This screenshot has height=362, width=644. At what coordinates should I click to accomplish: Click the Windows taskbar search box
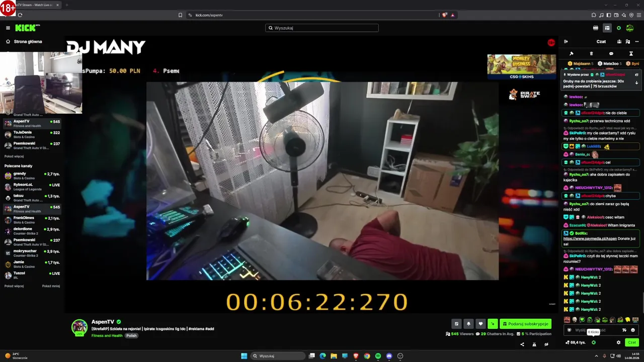[278, 356]
